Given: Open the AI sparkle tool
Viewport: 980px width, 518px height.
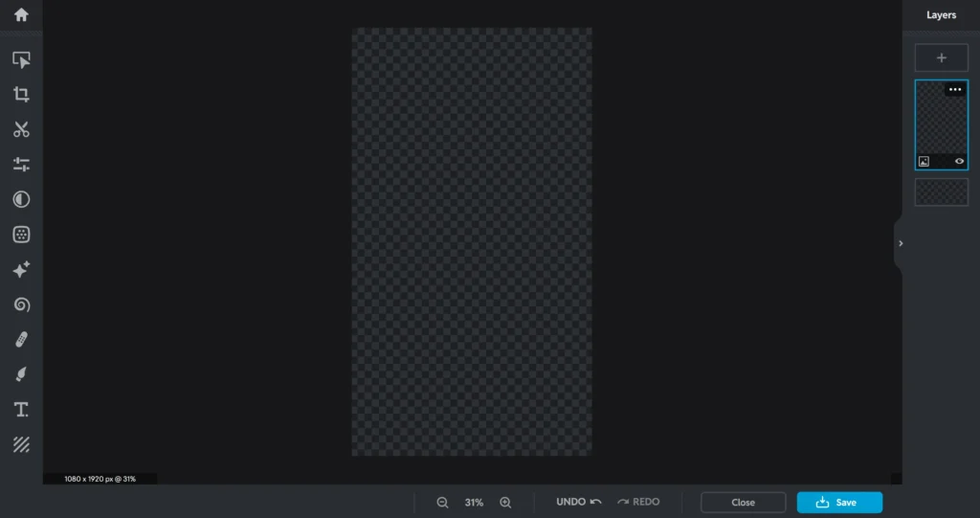Looking at the screenshot, I should 21,270.
